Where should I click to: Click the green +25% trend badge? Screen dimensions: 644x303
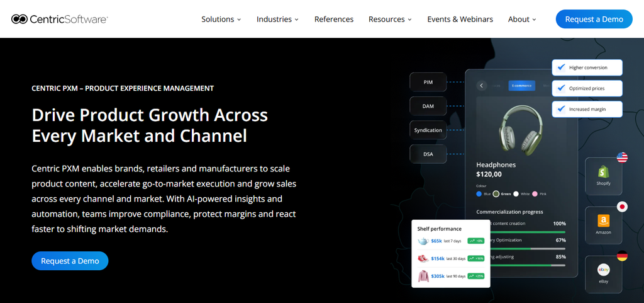[x=476, y=276]
